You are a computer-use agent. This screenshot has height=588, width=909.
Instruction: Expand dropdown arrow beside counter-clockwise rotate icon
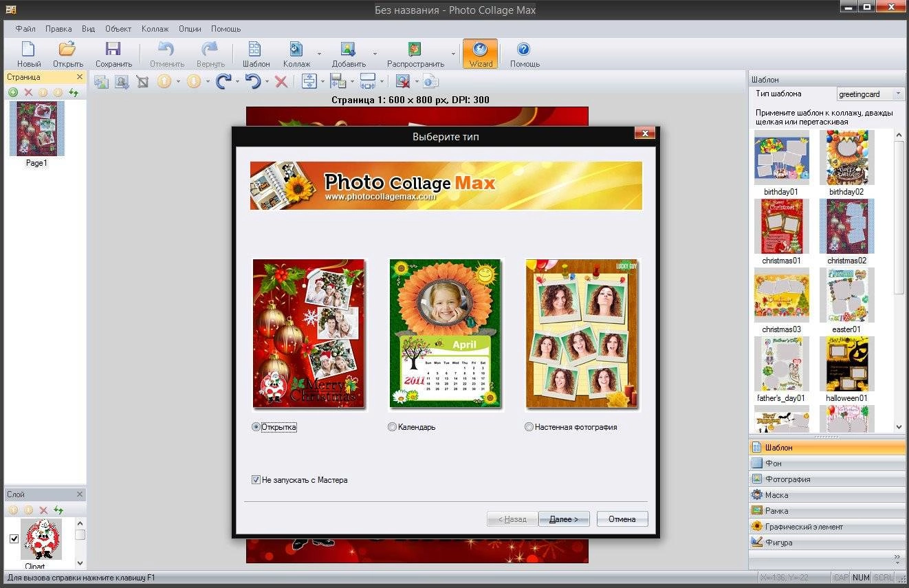point(267,82)
